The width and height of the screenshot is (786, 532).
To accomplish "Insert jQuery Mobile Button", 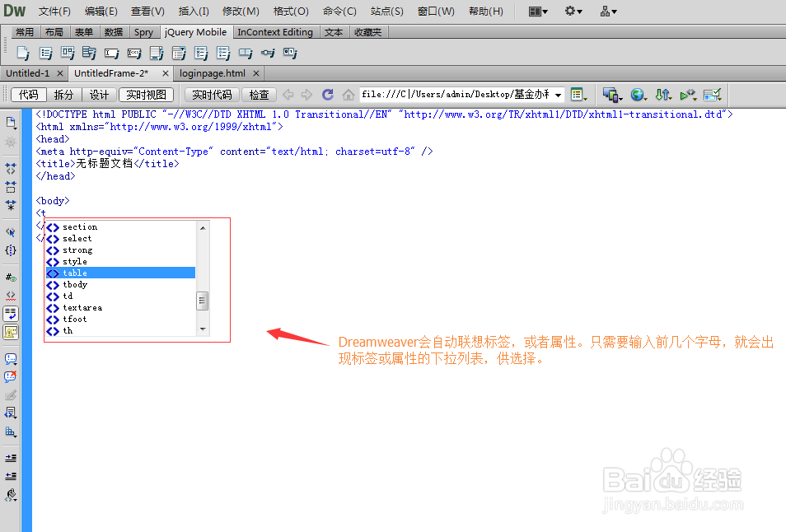I will click(x=246, y=53).
